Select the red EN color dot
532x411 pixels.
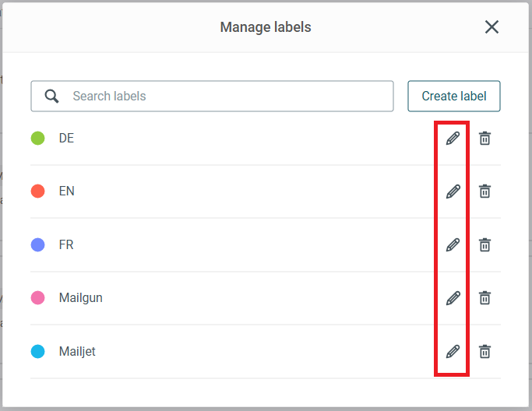37,191
